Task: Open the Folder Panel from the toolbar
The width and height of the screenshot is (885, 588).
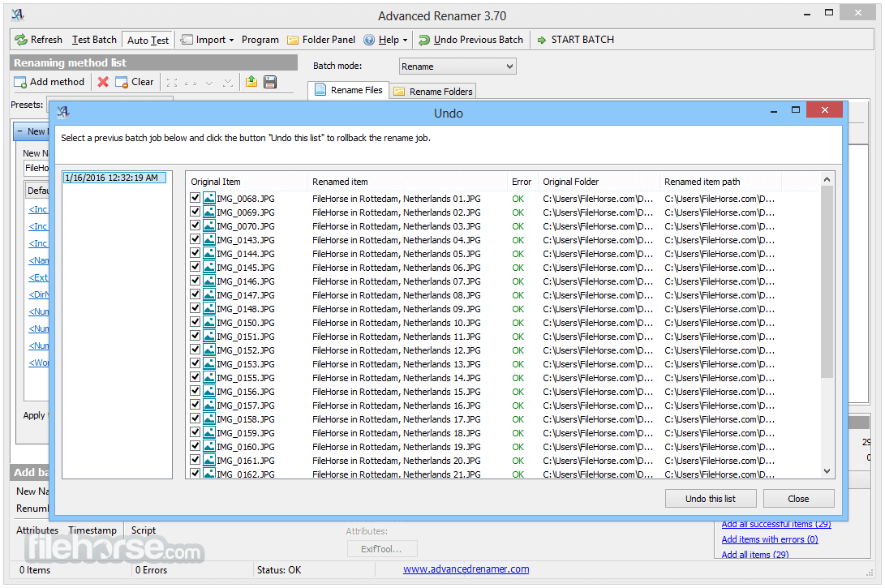Action: [321, 40]
